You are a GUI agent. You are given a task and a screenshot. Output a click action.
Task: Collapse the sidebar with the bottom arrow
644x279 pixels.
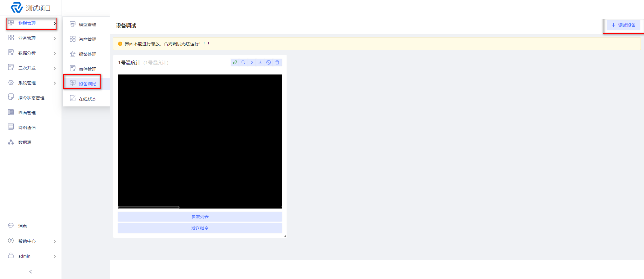pos(31,272)
